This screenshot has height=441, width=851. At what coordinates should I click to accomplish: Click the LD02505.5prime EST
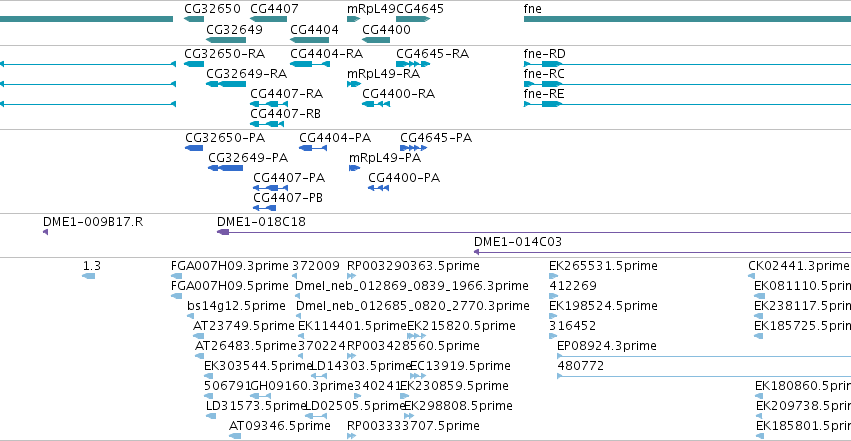tap(316, 417)
